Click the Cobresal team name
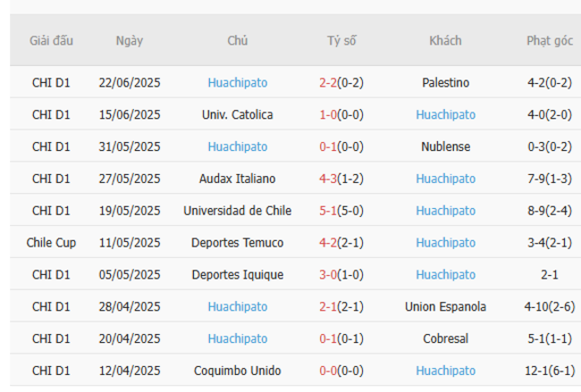This screenshot has width=581, height=392. click(x=445, y=339)
